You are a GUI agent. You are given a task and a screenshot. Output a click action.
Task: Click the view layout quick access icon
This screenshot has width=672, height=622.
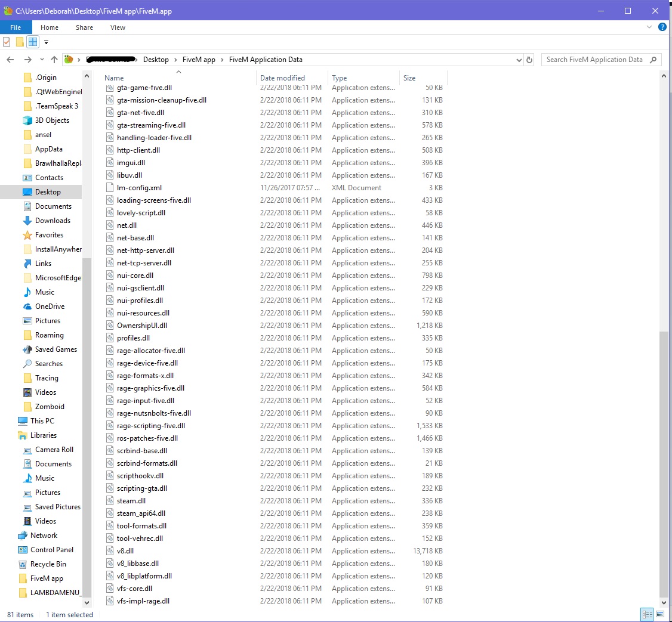33,42
